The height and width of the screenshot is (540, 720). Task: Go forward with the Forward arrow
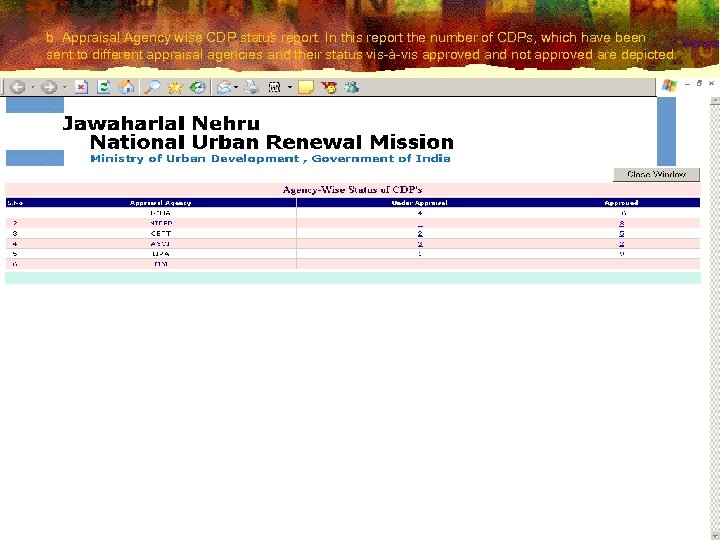pyautogui.click(x=49, y=87)
